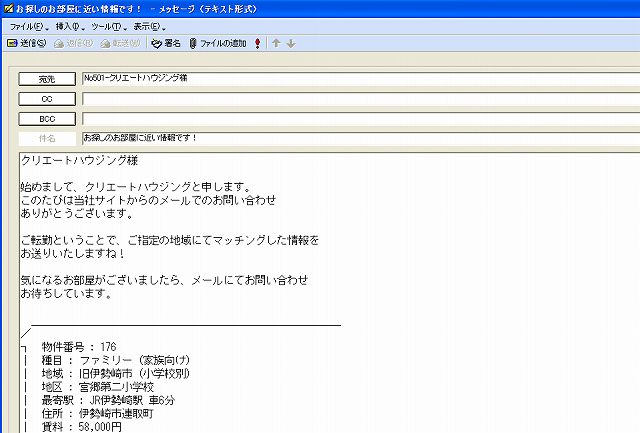
Task: Click the grayed-out 転送 forward icon
Action: 105,43
